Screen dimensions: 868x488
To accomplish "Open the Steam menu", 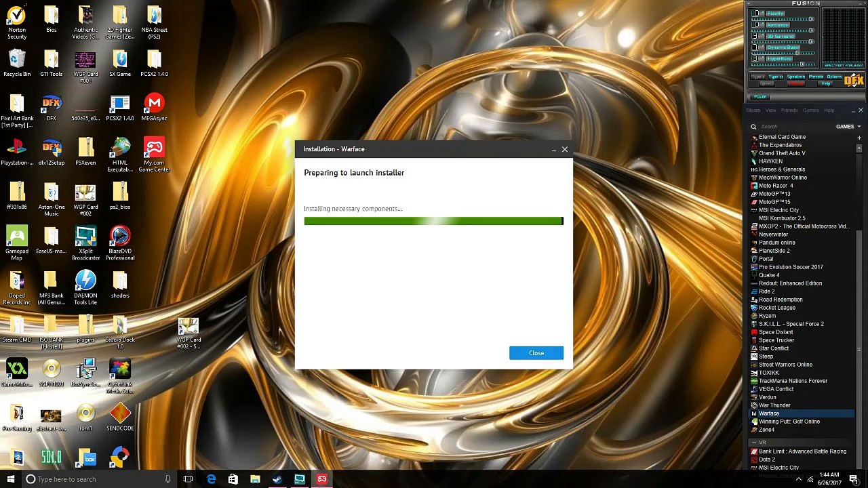I will 753,110.
